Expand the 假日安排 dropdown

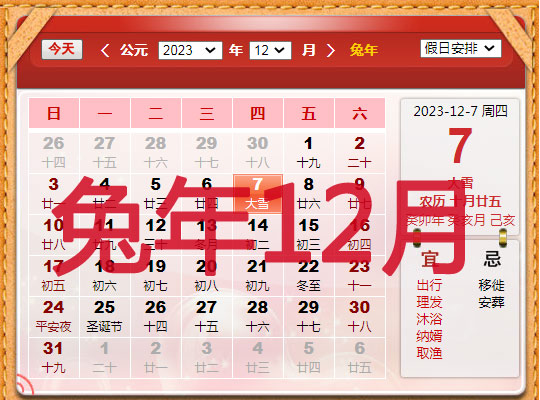click(x=460, y=48)
